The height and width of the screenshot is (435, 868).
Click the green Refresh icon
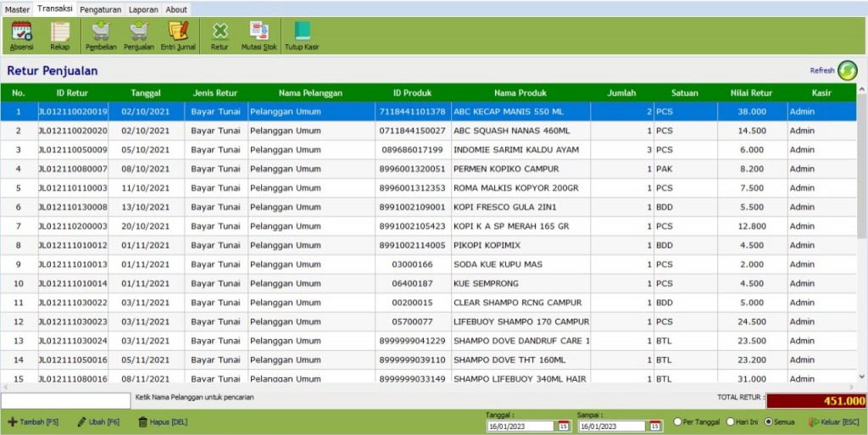[847, 70]
